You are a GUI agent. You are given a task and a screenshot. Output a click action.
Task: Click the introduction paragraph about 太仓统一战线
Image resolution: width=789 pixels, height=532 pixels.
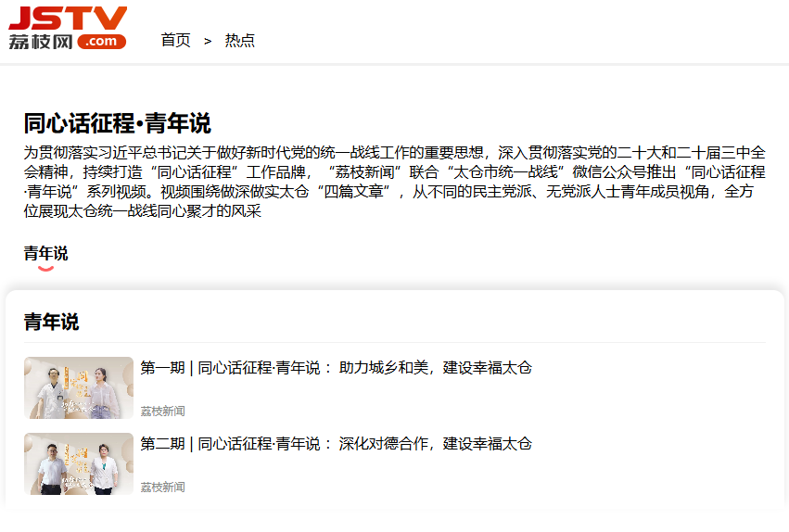(x=394, y=182)
